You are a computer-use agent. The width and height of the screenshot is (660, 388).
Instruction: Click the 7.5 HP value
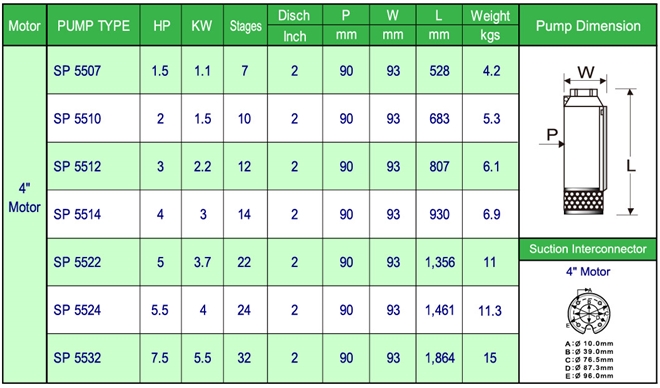(x=160, y=358)
